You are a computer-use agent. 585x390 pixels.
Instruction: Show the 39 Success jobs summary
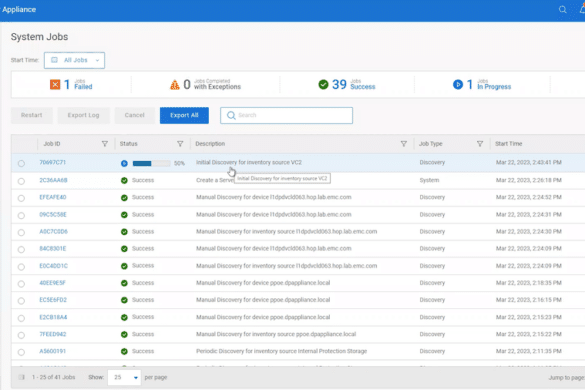pos(347,85)
